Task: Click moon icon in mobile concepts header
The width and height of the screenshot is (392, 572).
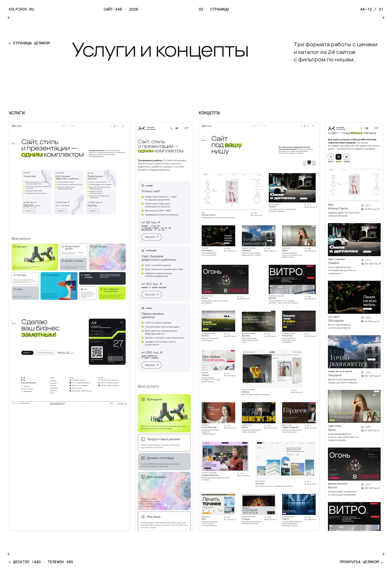Action: [361, 128]
